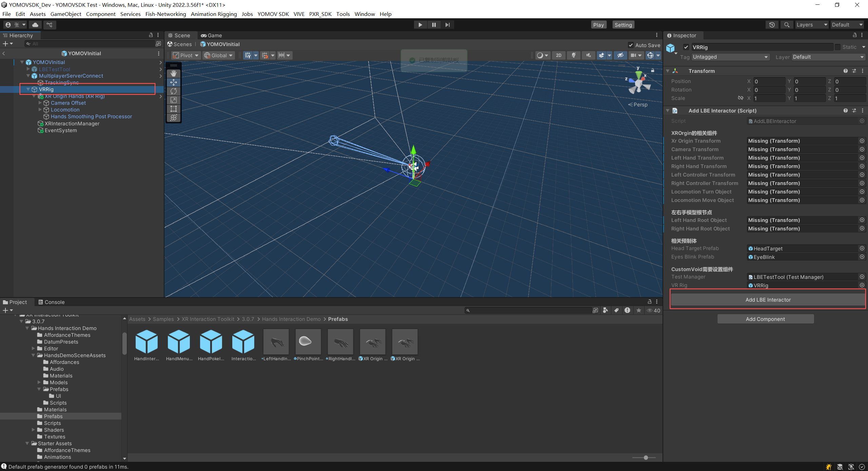Toggle Auto Save checkbox
868x471 pixels.
(x=631, y=45)
